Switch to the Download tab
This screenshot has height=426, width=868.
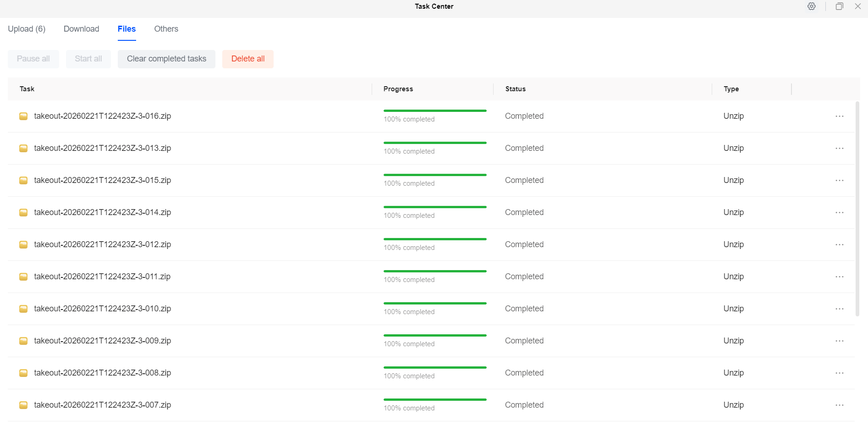click(81, 29)
